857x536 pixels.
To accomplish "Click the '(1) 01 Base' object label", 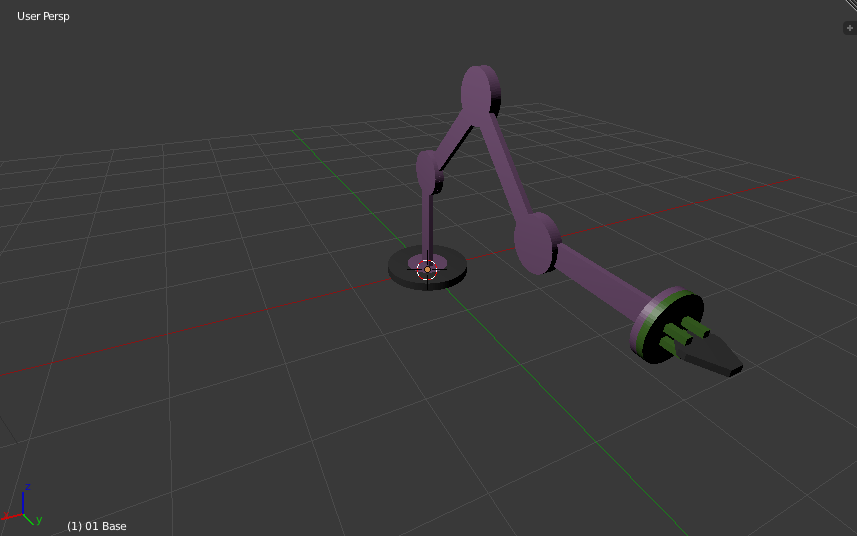I will [x=97, y=526].
